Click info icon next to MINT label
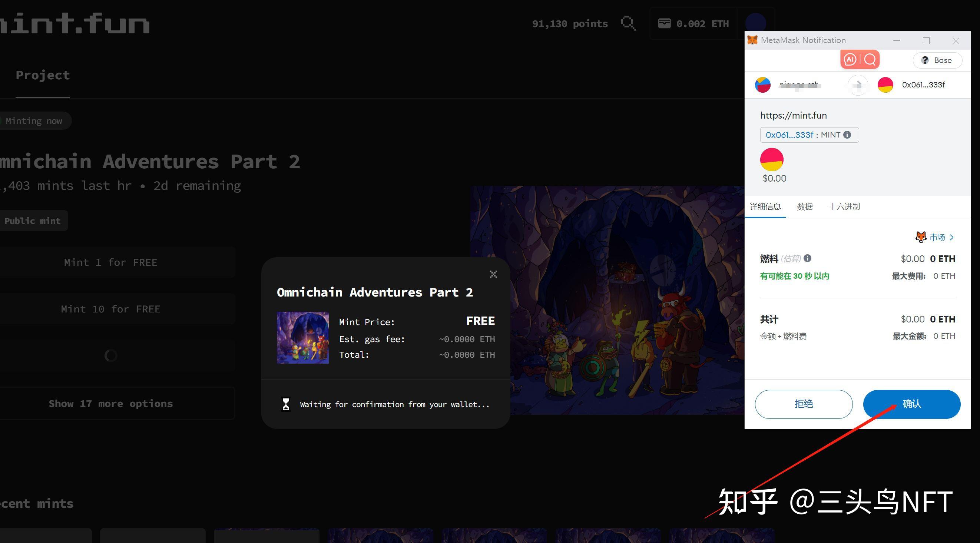The image size is (980, 543). point(847,135)
